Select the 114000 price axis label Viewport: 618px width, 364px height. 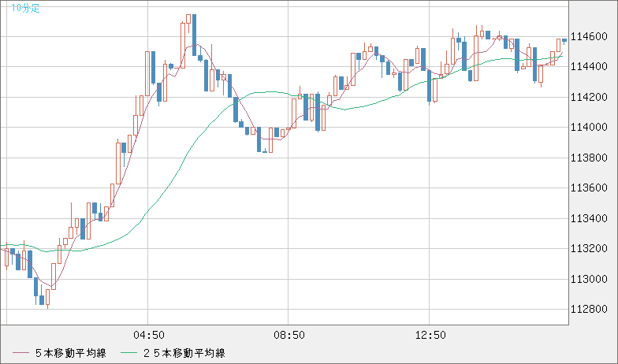pyautogui.click(x=590, y=128)
